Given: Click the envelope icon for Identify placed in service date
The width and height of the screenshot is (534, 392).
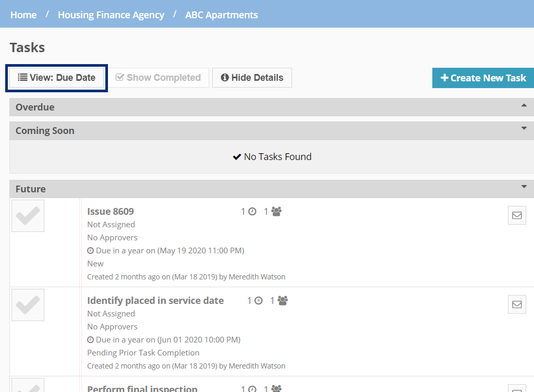Looking at the screenshot, I should pyautogui.click(x=517, y=304).
